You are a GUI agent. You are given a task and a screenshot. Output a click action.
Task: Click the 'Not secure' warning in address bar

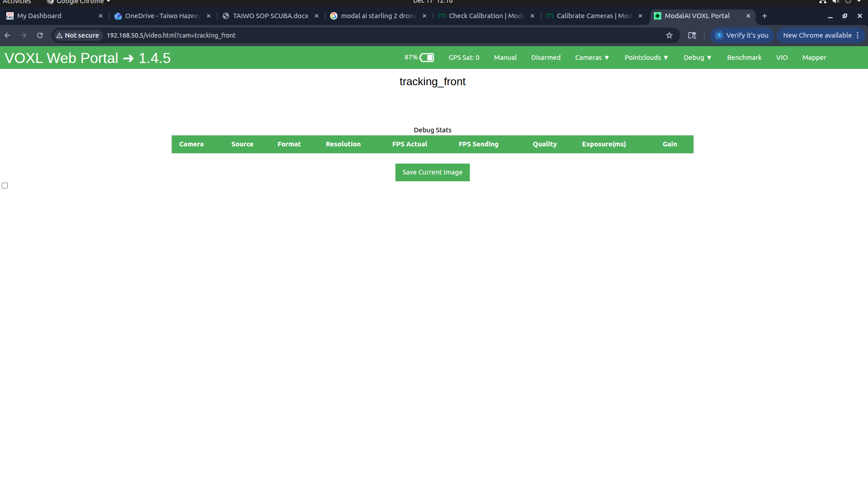[x=77, y=35]
